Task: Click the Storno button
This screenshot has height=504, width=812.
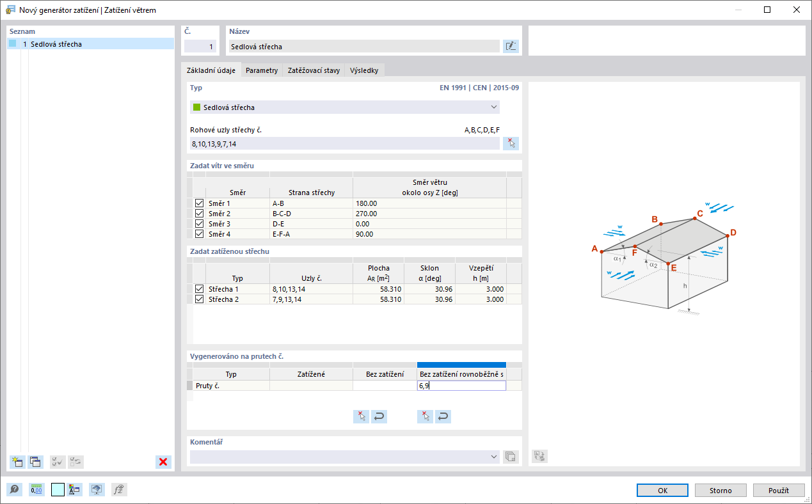Action: [720, 491]
